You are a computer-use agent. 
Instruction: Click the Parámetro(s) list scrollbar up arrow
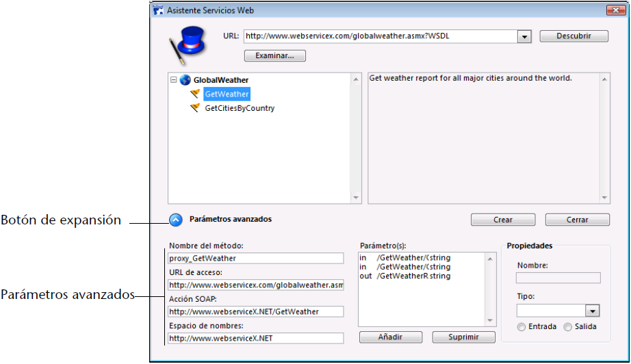pyautogui.click(x=490, y=259)
